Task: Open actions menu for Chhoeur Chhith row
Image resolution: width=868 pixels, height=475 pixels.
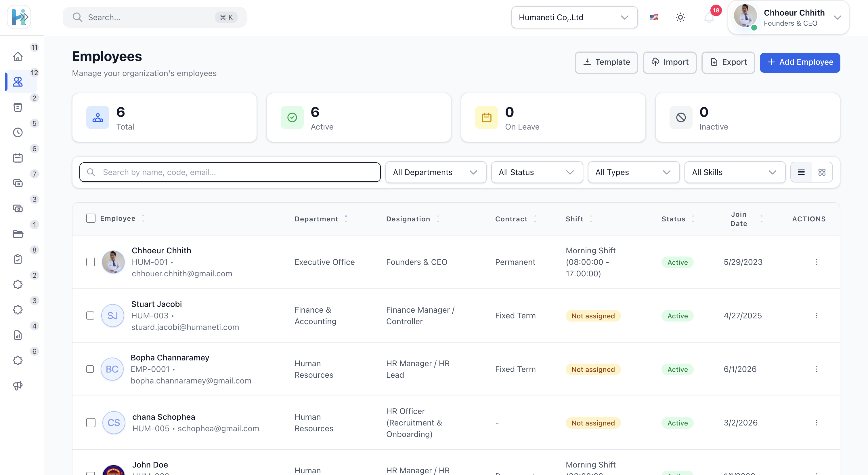Action: [817, 262]
